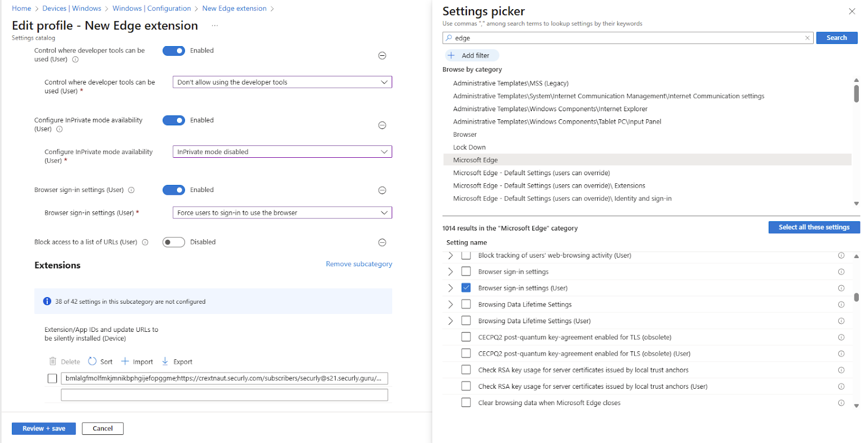Screen dimensions: 868x443
Task: Open info for Browsing Data Lifetime Settings (User)
Action: click(x=841, y=321)
